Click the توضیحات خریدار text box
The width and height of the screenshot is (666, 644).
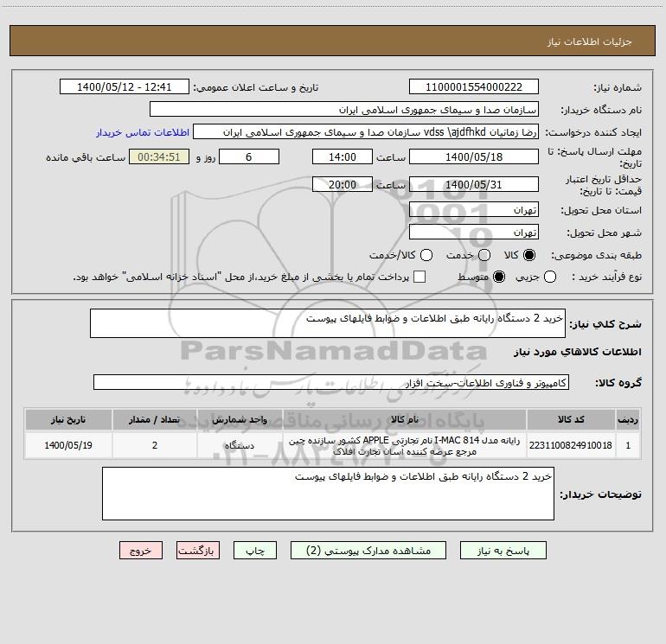click(328, 494)
